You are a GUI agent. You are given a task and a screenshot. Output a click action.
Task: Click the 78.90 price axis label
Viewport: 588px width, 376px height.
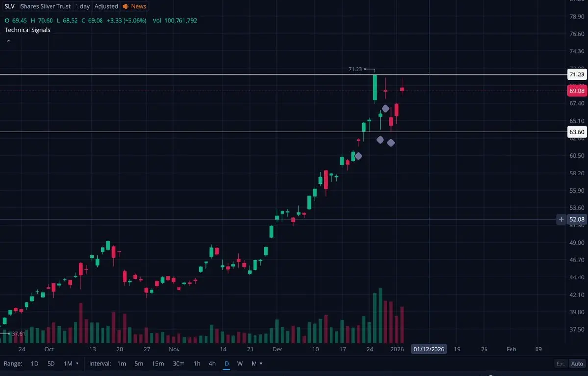[577, 17]
